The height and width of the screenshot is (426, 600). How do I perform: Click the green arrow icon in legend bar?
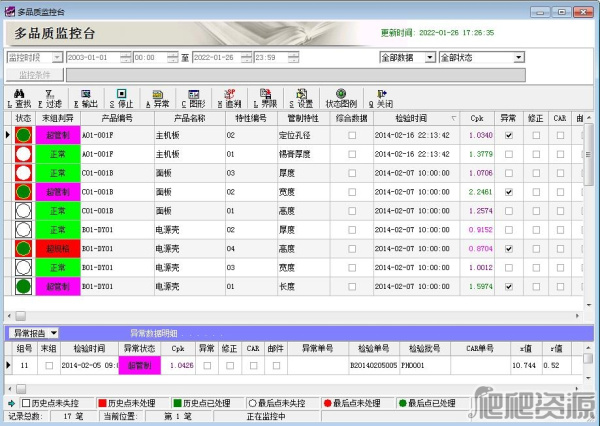tap(11, 403)
